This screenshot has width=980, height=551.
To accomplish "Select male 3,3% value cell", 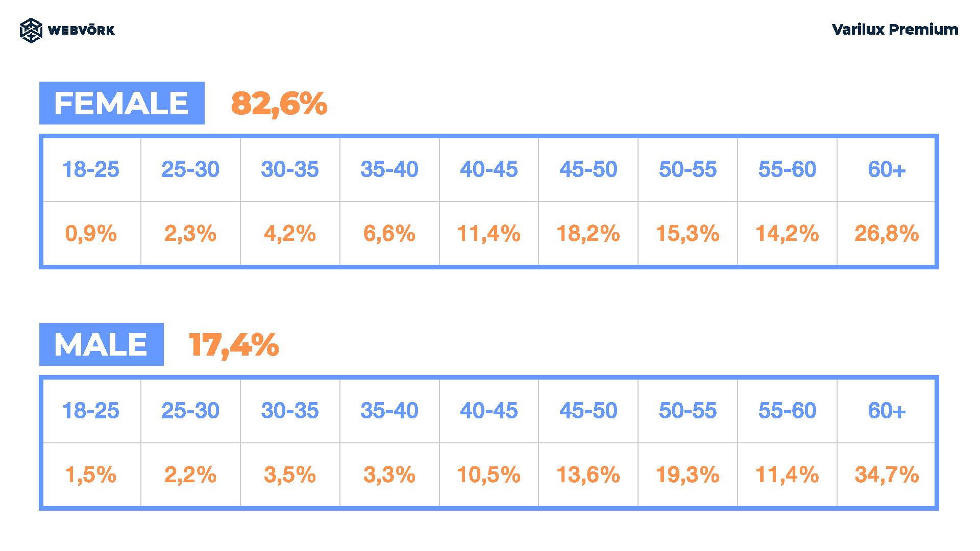I will tap(389, 475).
